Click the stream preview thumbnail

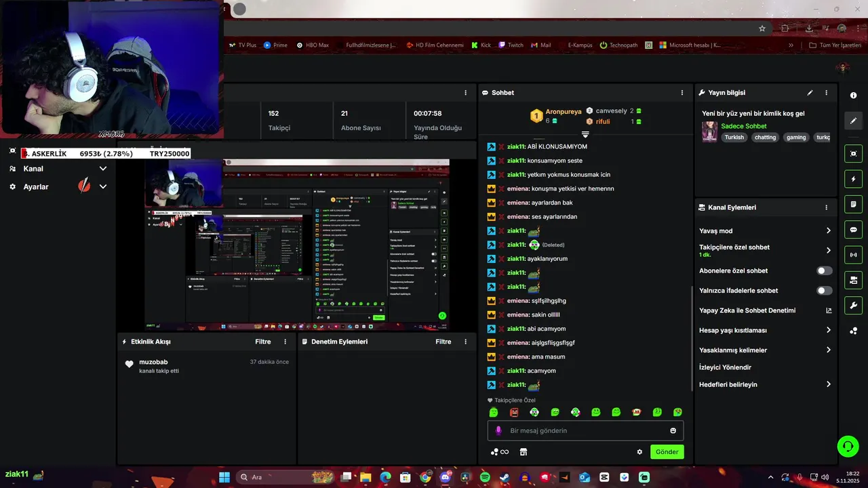coord(296,245)
